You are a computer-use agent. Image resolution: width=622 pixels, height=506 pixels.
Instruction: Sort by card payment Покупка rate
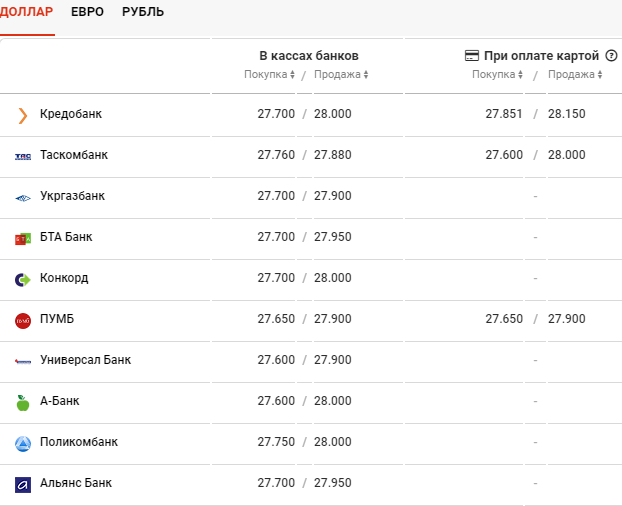[x=498, y=75]
